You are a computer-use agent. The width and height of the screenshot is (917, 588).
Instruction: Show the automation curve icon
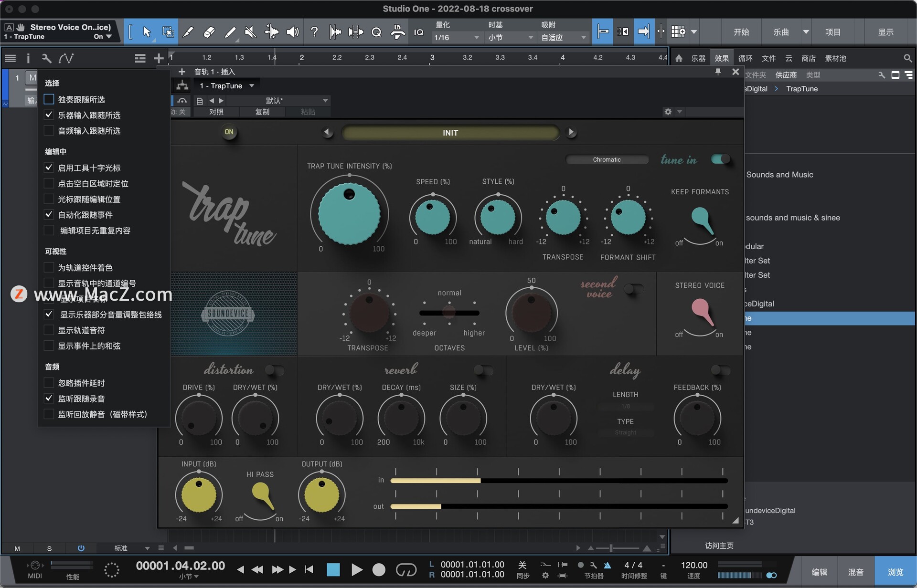click(66, 58)
